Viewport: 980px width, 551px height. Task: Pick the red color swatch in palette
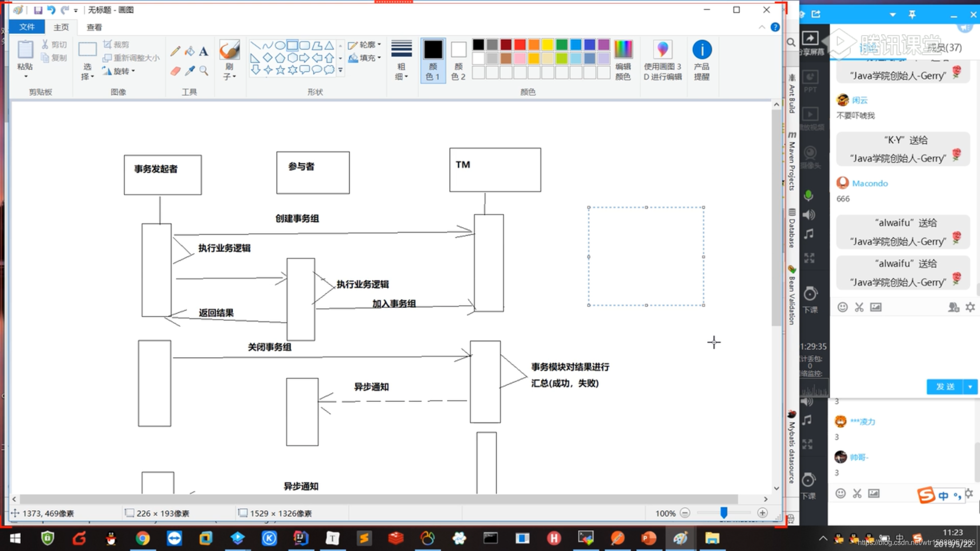click(520, 44)
